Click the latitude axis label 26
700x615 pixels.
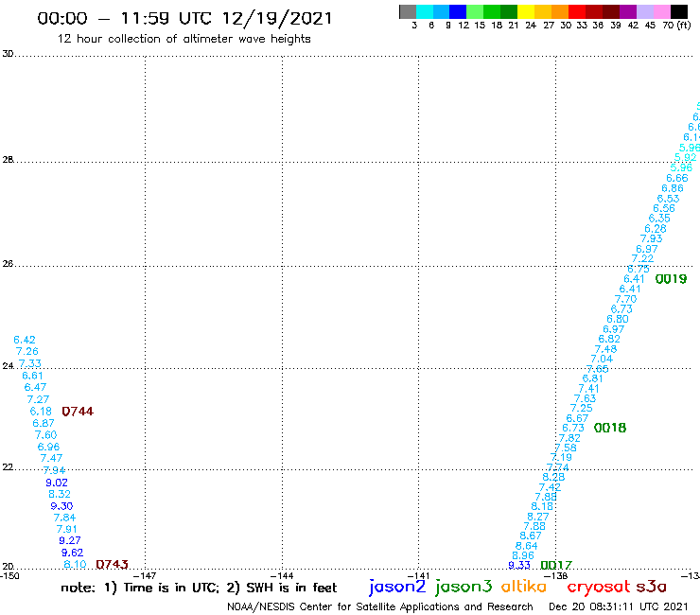point(8,264)
